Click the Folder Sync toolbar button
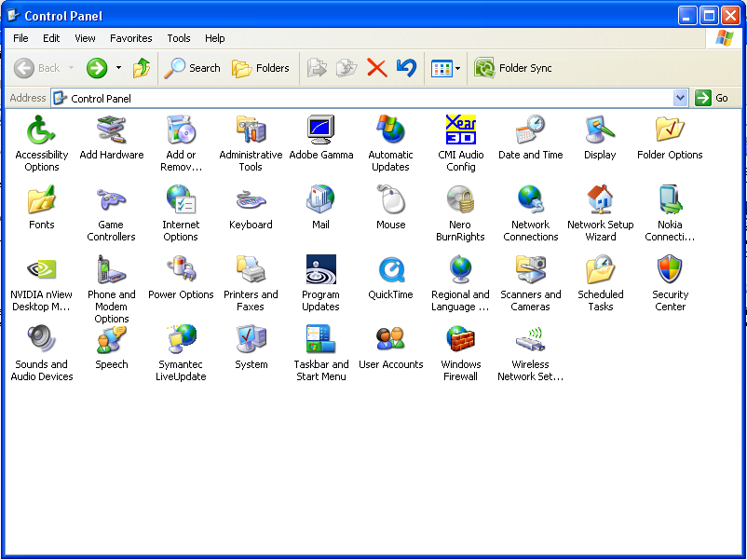 514,68
